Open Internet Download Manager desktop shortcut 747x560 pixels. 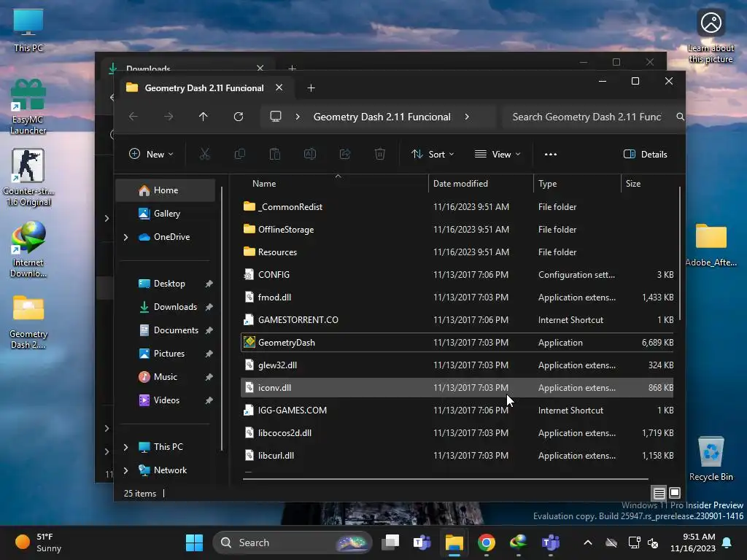click(28, 249)
